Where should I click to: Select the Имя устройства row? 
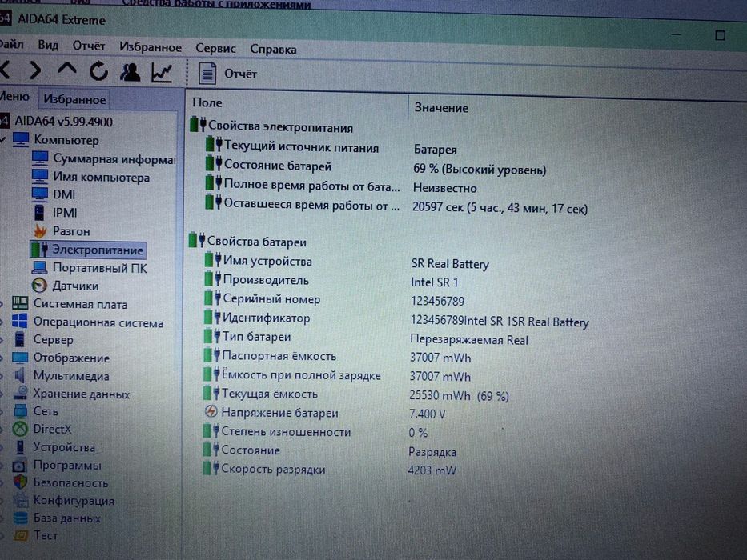point(347,262)
